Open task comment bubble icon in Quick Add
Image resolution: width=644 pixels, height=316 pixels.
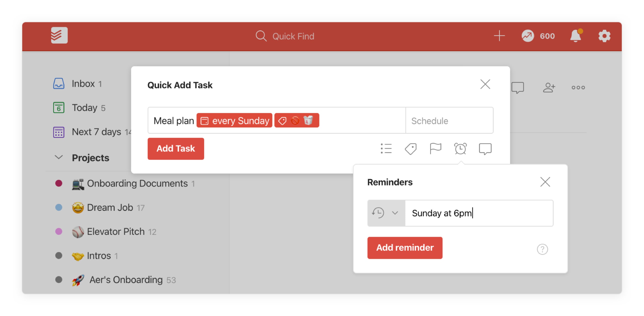(485, 149)
